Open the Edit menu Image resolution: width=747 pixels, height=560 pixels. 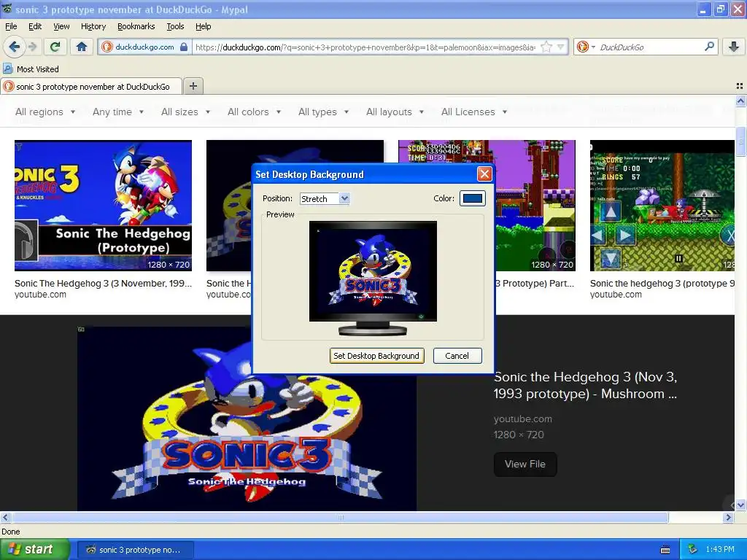point(35,27)
